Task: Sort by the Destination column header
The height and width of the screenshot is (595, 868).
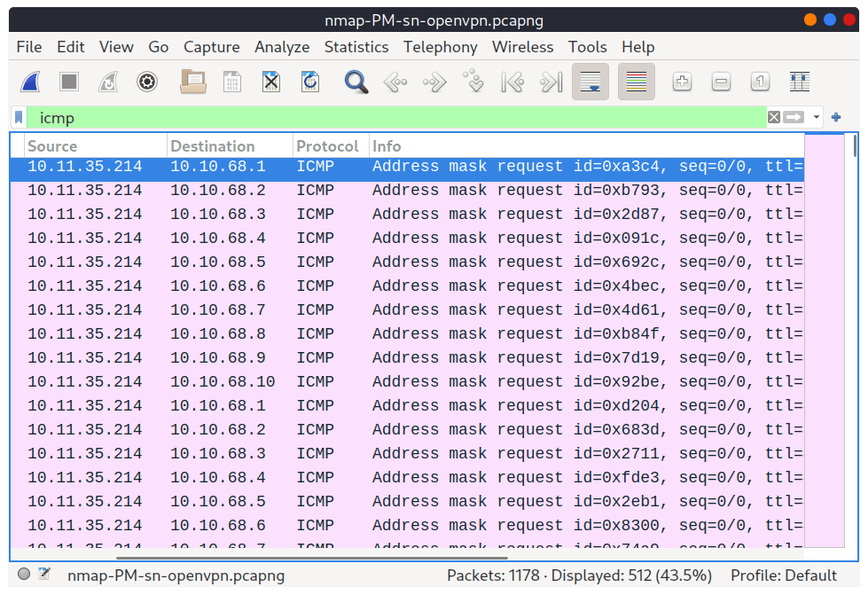Action: [x=230, y=146]
